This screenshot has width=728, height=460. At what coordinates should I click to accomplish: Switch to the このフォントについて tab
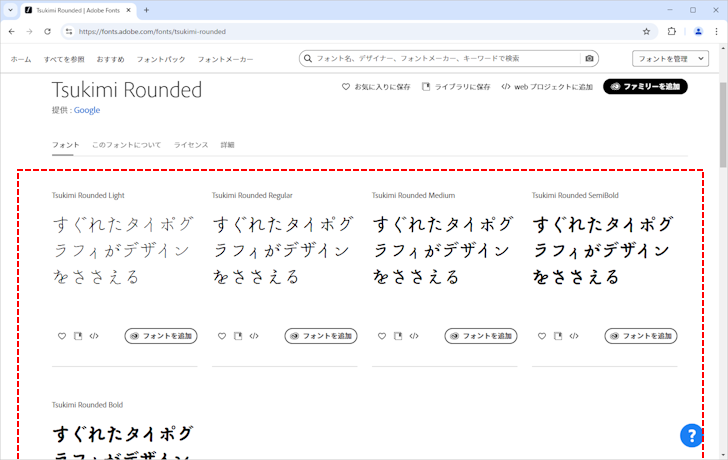126,145
